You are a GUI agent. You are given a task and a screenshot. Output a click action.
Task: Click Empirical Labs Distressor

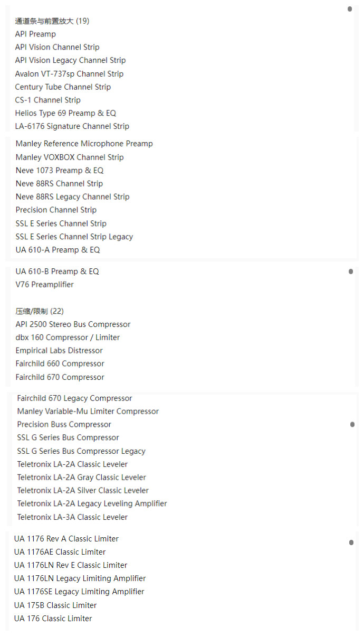pos(59,351)
